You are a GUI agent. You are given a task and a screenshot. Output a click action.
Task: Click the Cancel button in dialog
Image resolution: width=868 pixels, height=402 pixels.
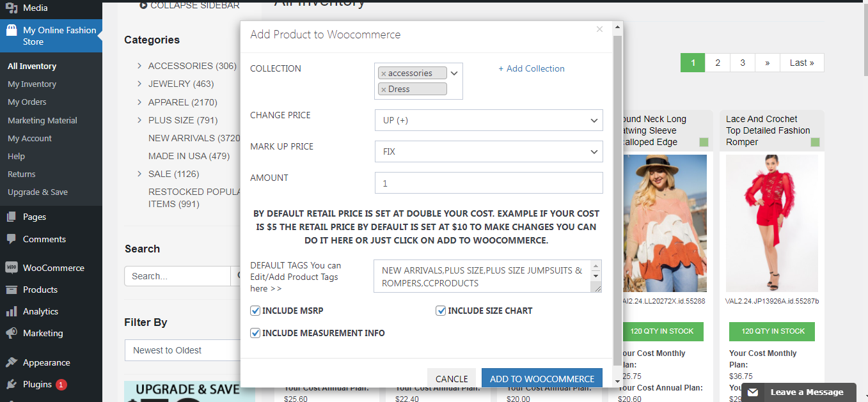tap(452, 378)
